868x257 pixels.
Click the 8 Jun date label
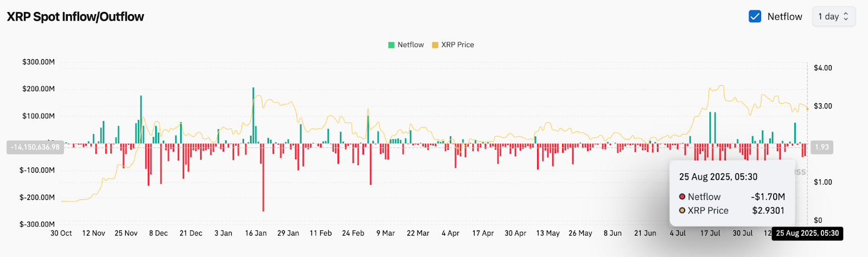[x=612, y=233]
